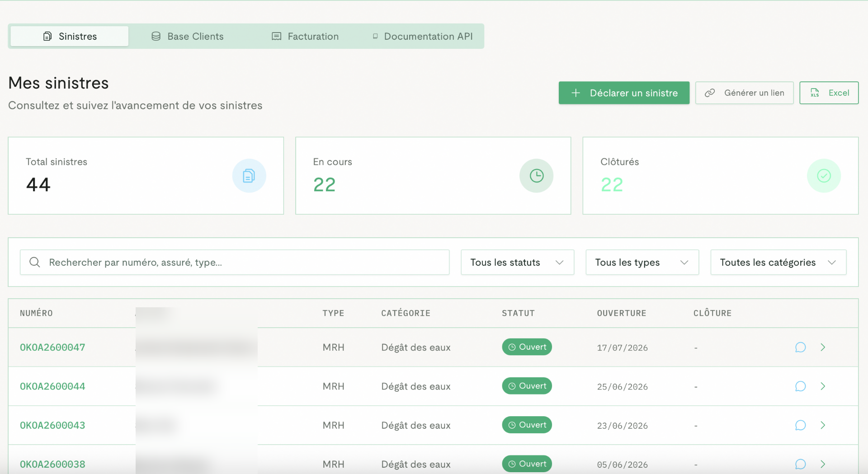This screenshot has height=474, width=868.
Task: Open comment bubble for claim OKOA2600047
Action: click(800, 347)
